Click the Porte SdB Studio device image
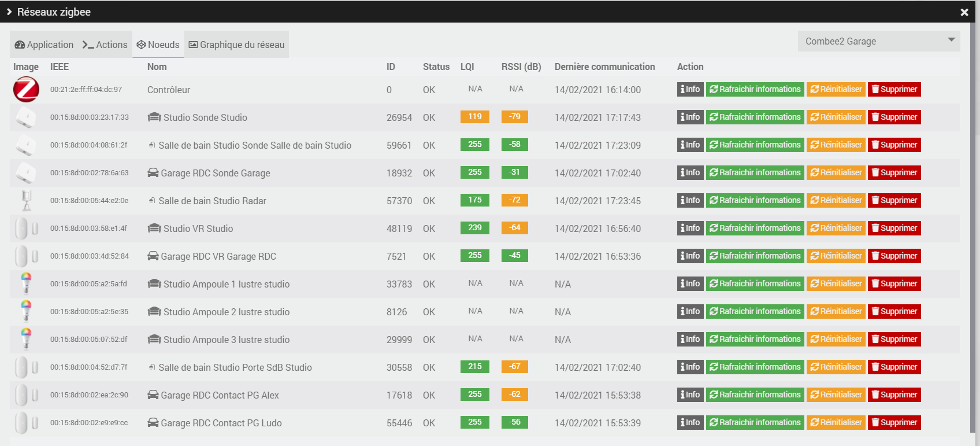This screenshot has height=446, width=980. [x=26, y=367]
